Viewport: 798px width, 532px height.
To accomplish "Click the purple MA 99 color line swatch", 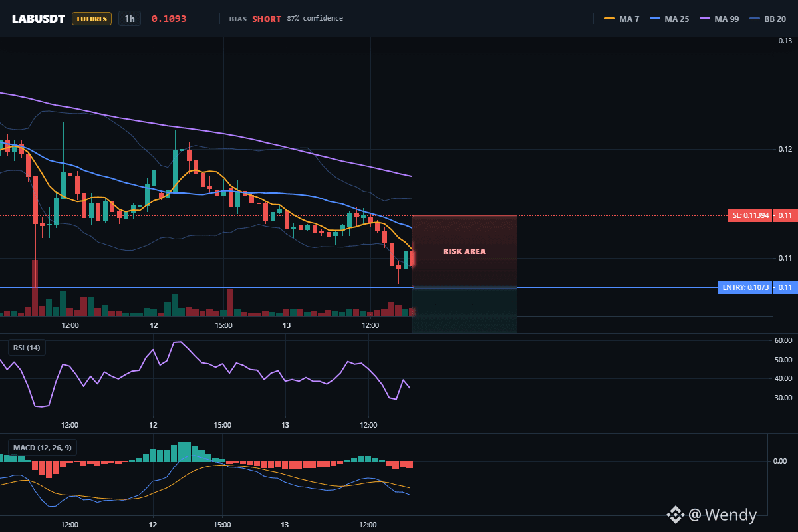I will (704, 19).
